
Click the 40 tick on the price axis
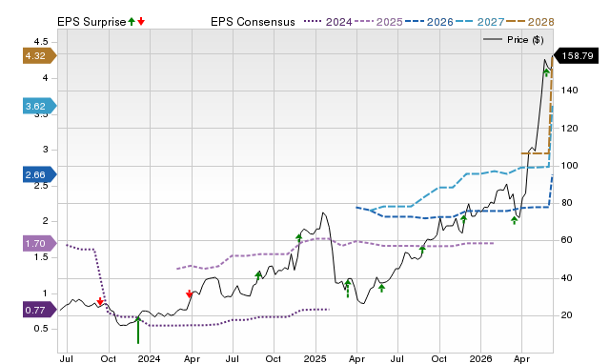[x=566, y=278]
